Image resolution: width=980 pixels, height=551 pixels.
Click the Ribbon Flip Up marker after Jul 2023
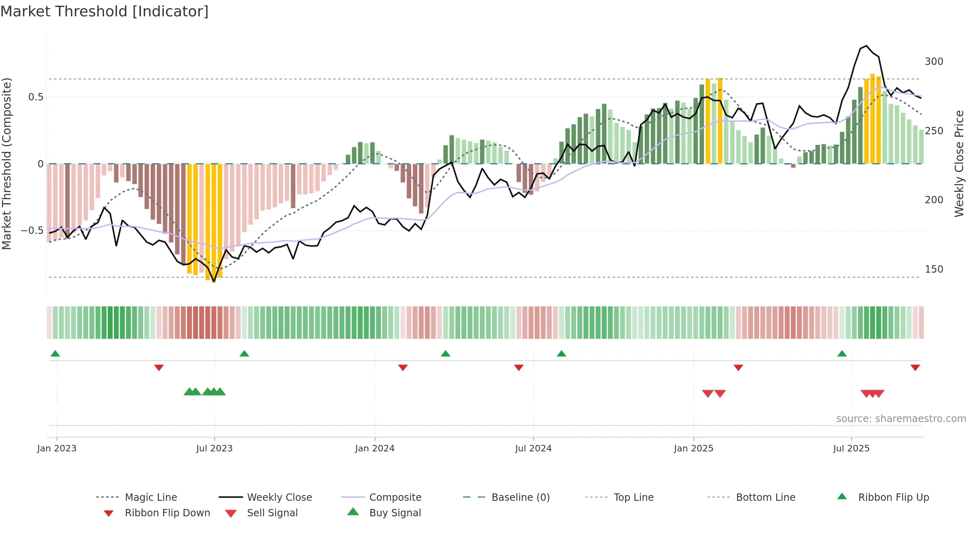pos(244,353)
